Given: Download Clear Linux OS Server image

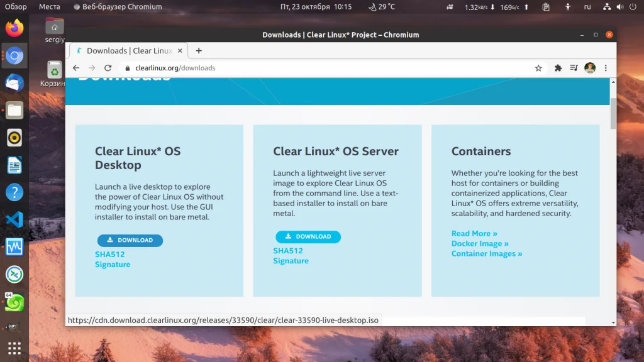Looking at the screenshot, I should coord(308,237).
